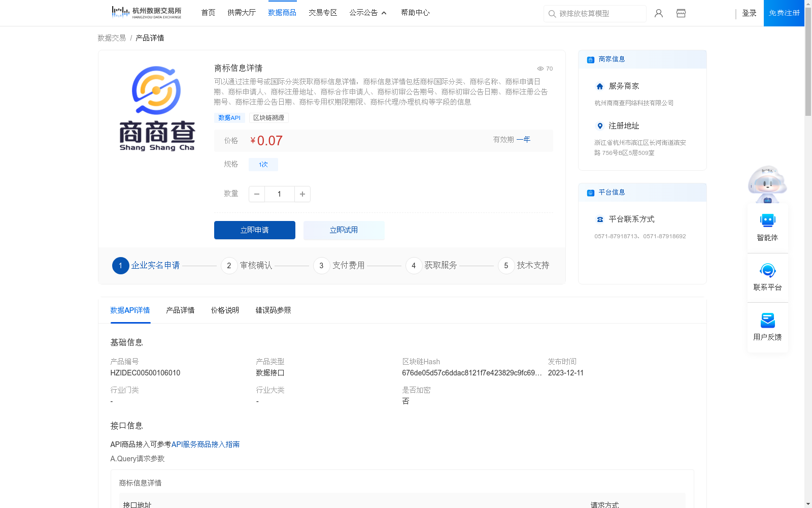Open 交易专区 navigation item

pyautogui.click(x=323, y=13)
